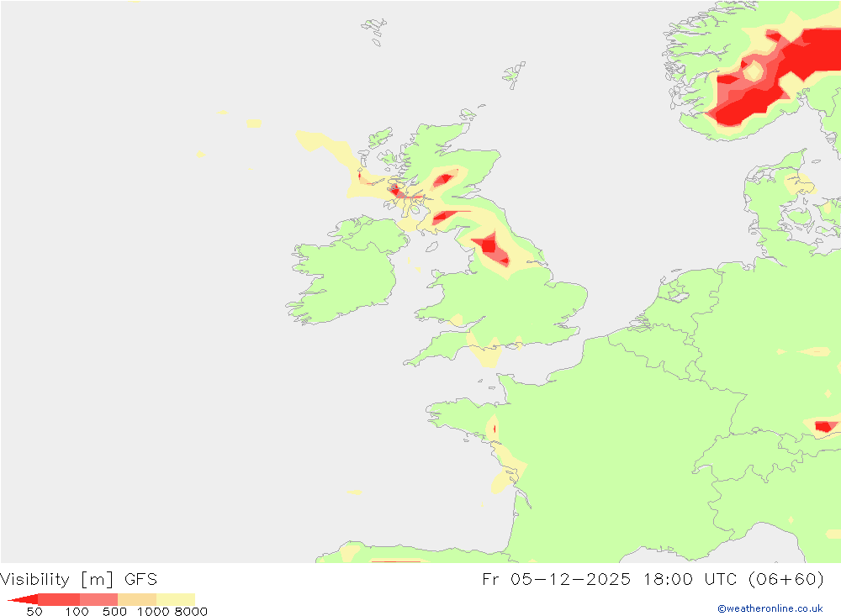Image resolution: width=841 pixels, height=616 pixels.
Task: Click the legend value "50"
Action: 34,612
